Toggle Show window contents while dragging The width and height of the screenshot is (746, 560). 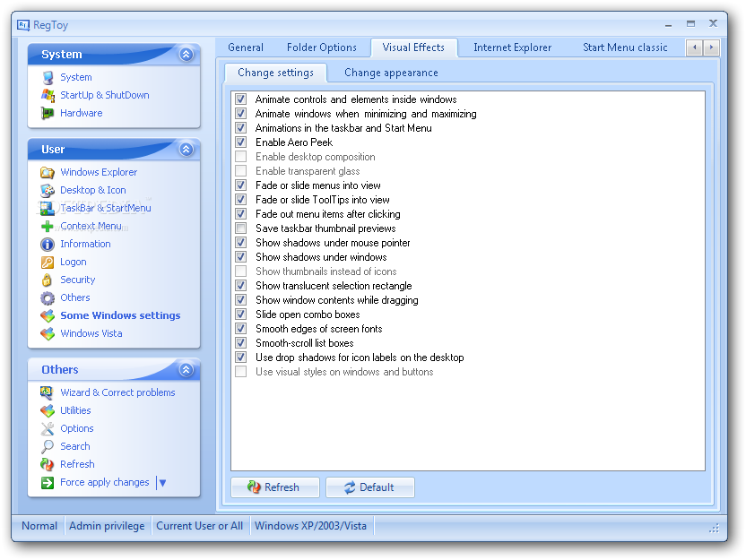(x=241, y=300)
